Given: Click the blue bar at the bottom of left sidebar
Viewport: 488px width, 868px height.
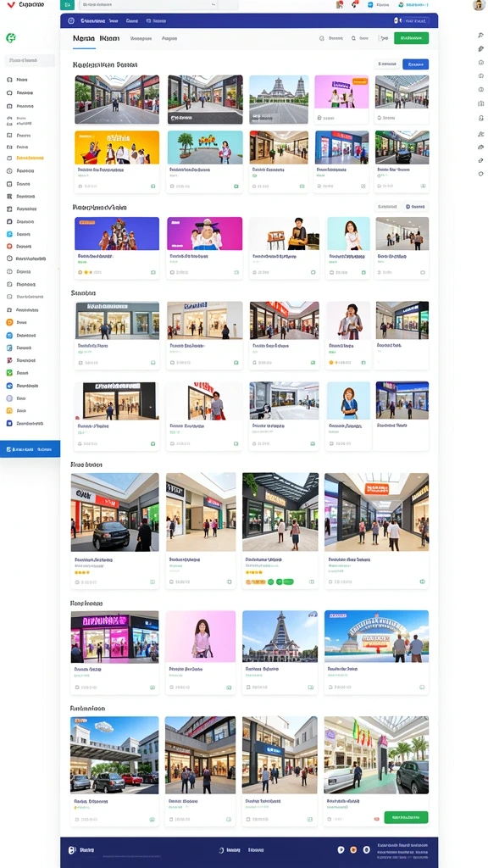Looking at the screenshot, I should [30, 449].
